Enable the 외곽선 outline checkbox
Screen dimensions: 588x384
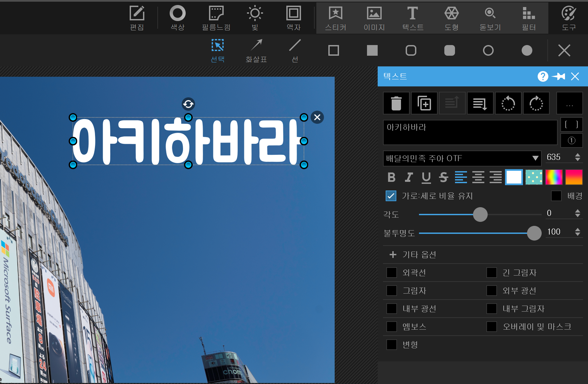pyautogui.click(x=392, y=273)
